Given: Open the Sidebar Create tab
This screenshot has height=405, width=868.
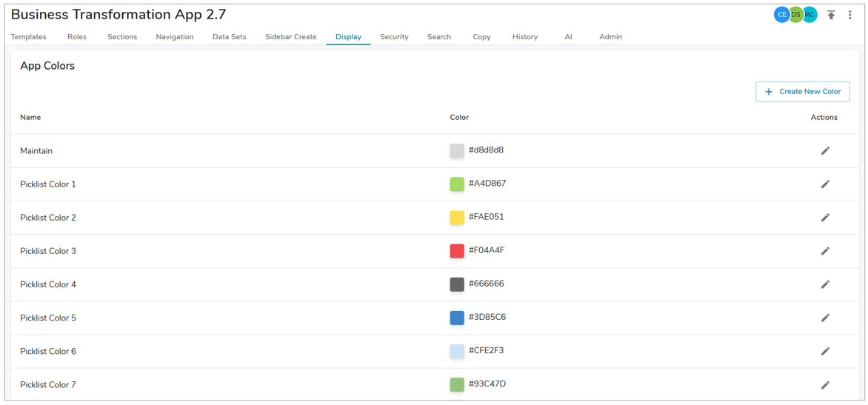Looking at the screenshot, I should point(290,37).
